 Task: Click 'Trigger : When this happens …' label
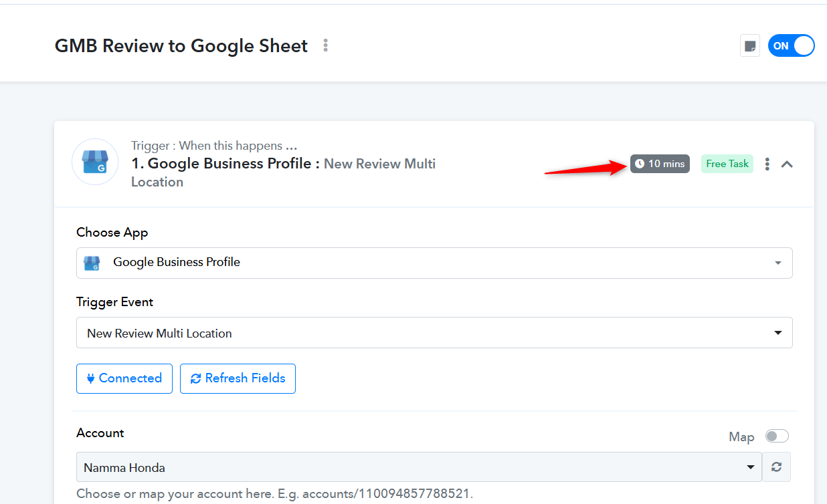click(214, 146)
